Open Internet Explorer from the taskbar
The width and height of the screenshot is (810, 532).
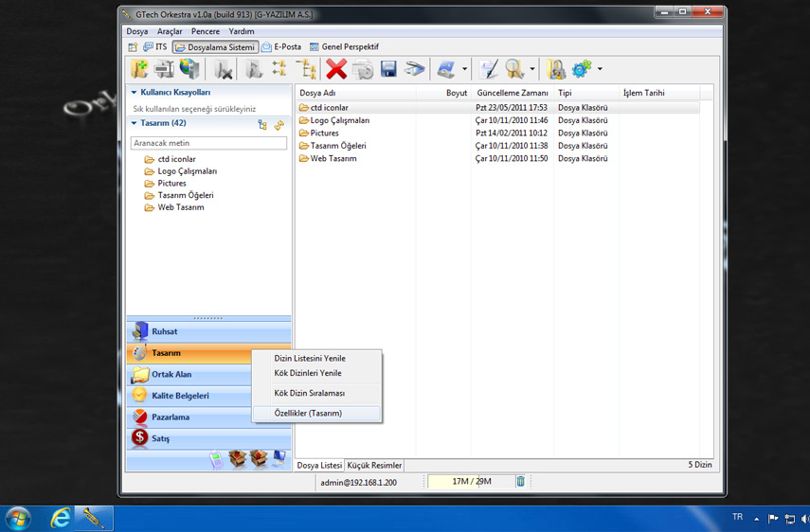pyautogui.click(x=61, y=518)
